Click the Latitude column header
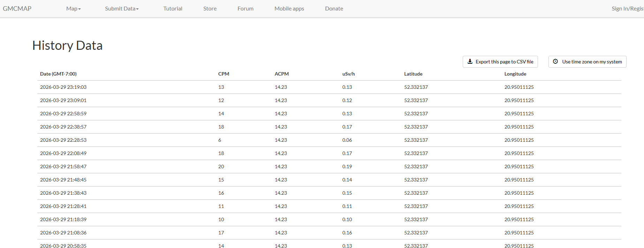This screenshot has height=248, width=644. pyautogui.click(x=413, y=74)
